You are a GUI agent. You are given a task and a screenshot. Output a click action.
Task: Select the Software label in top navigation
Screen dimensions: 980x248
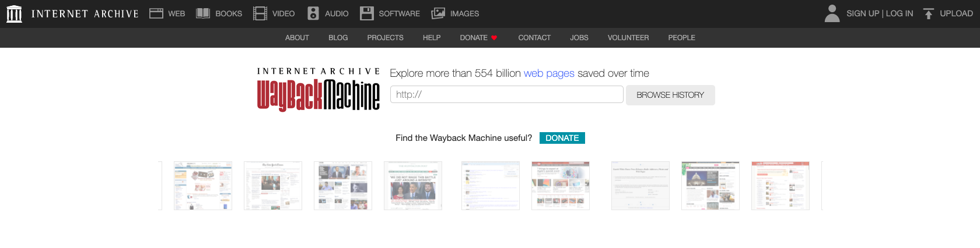tap(400, 13)
